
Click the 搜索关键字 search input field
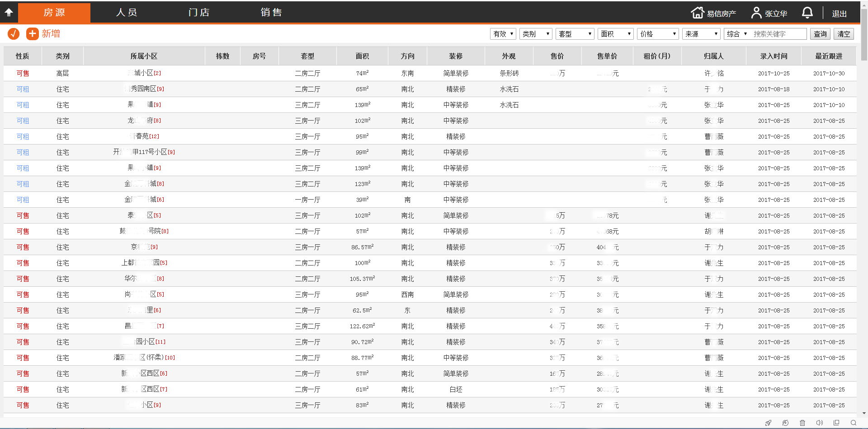point(778,34)
